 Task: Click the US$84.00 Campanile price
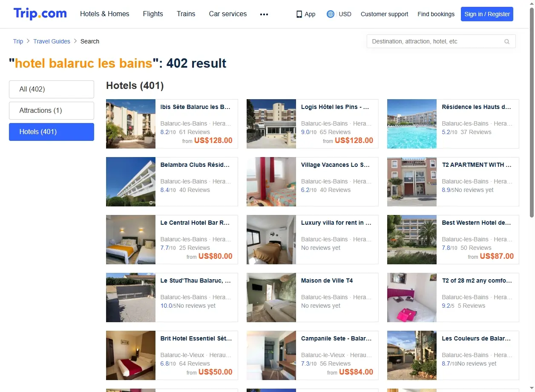point(356,372)
